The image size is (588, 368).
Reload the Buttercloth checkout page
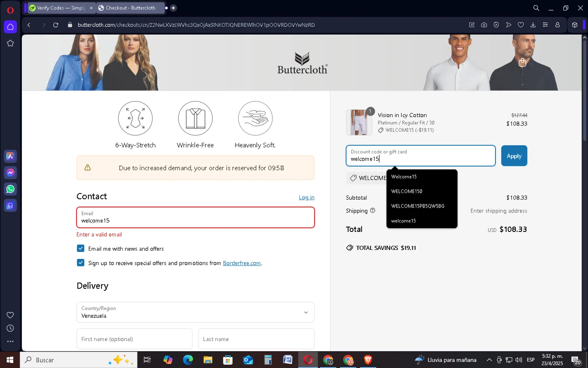[x=56, y=25]
